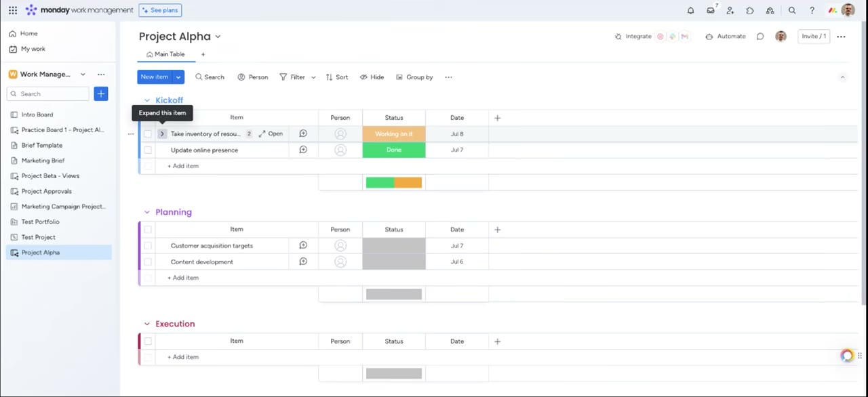Click the Invite / 1 button
Image resolution: width=868 pixels, height=397 pixels.
(x=814, y=37)
